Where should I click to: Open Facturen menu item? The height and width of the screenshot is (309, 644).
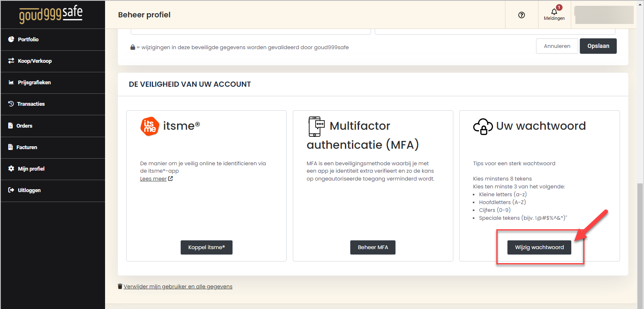pos(53,147)
